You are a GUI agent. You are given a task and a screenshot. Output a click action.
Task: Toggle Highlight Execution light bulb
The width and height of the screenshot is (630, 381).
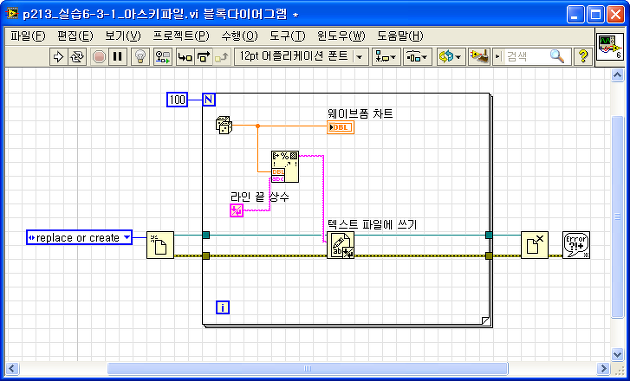coord(140,57)
